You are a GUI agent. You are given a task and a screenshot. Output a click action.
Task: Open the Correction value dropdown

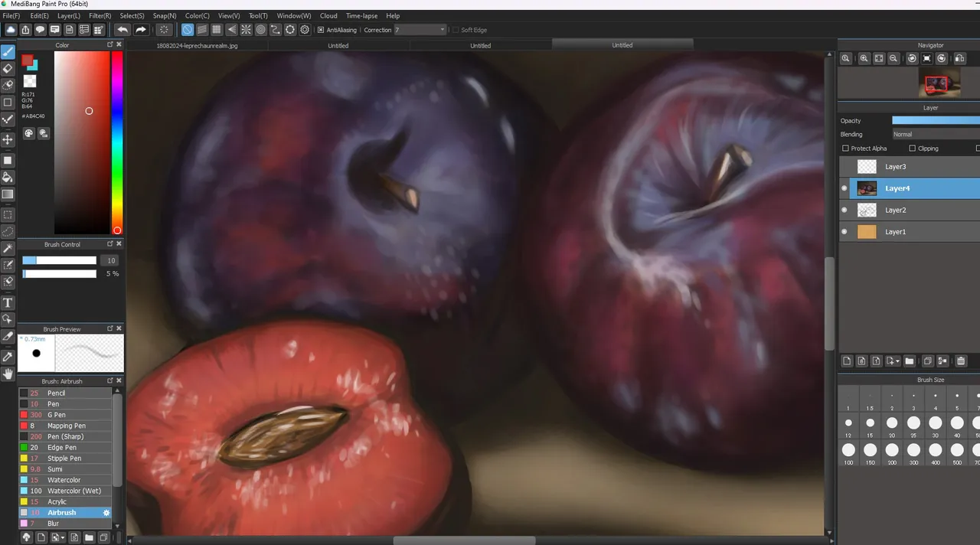click(420, 30)
